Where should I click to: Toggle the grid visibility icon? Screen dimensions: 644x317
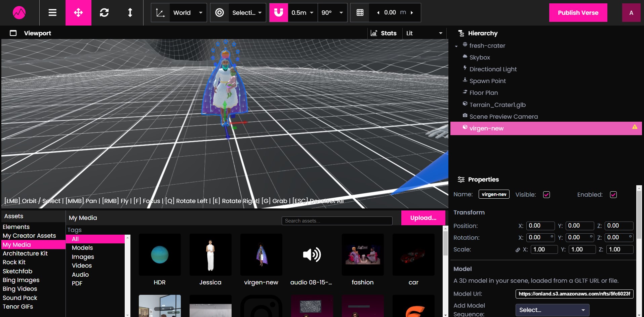coord(360,13)
